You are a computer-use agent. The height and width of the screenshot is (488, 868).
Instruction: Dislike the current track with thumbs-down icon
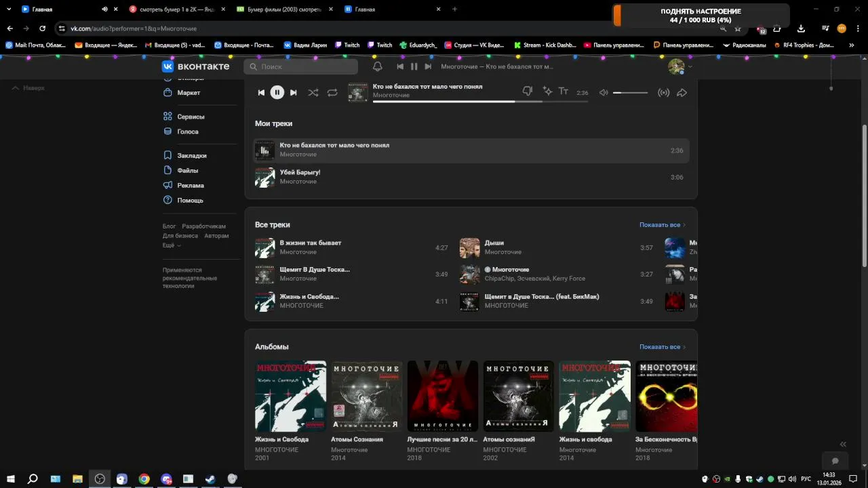pos(528,91)
